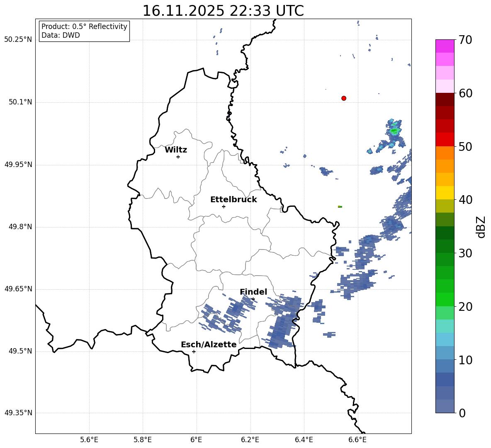The image size is (491, 448).
Task: Click the dark maroon colorbar segment below 60
Action: 445,99
